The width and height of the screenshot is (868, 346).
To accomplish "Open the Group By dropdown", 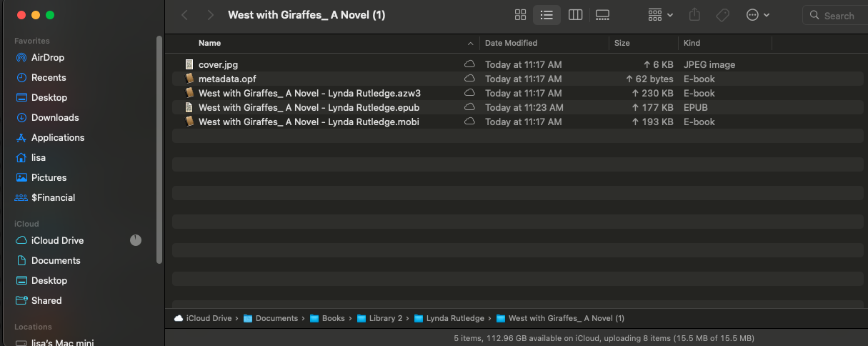I will click(x=660, y=15).
